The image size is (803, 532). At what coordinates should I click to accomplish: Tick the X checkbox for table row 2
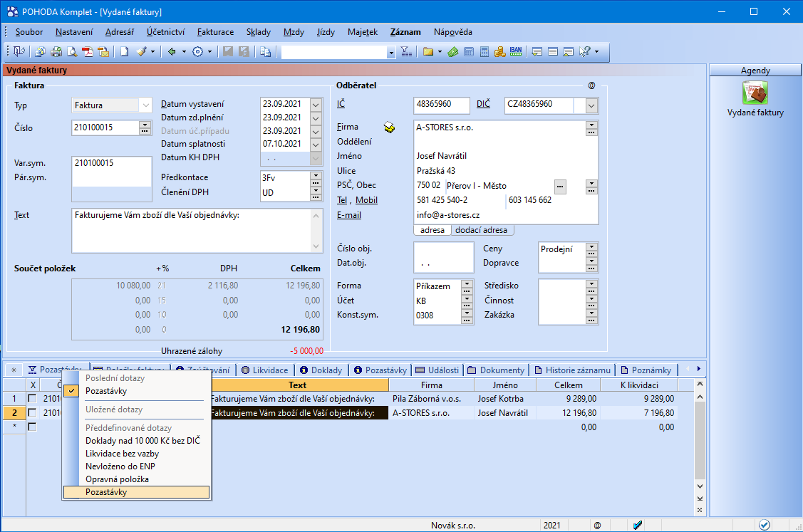(32, 412)
